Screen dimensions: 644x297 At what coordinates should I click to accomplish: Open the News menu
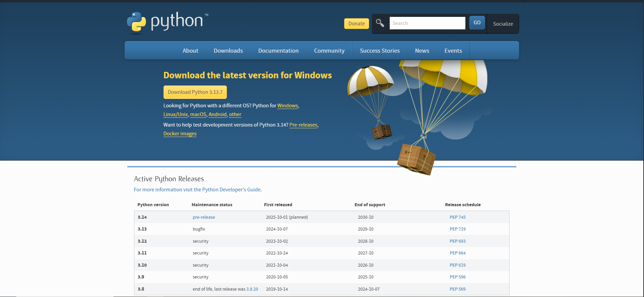[x=422, y=51]
